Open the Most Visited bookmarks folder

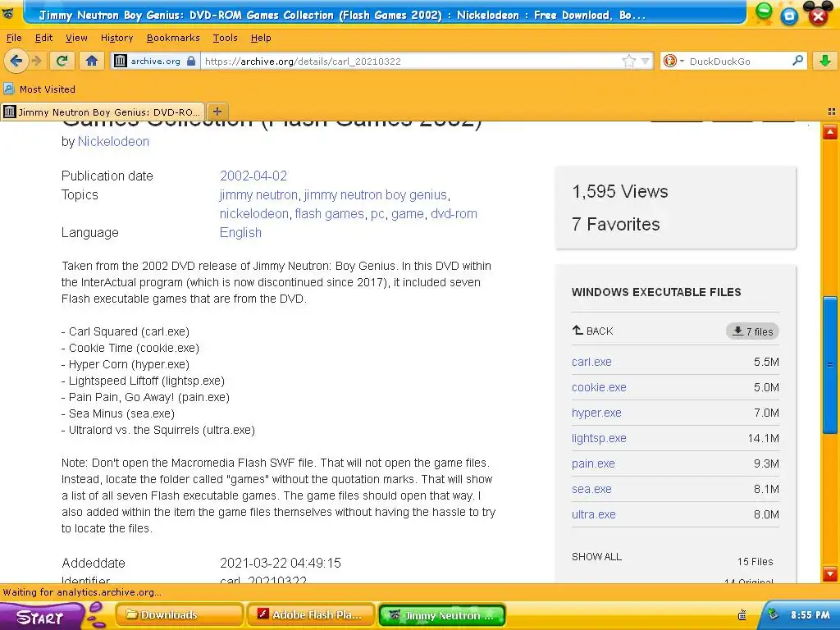point(39,89)
